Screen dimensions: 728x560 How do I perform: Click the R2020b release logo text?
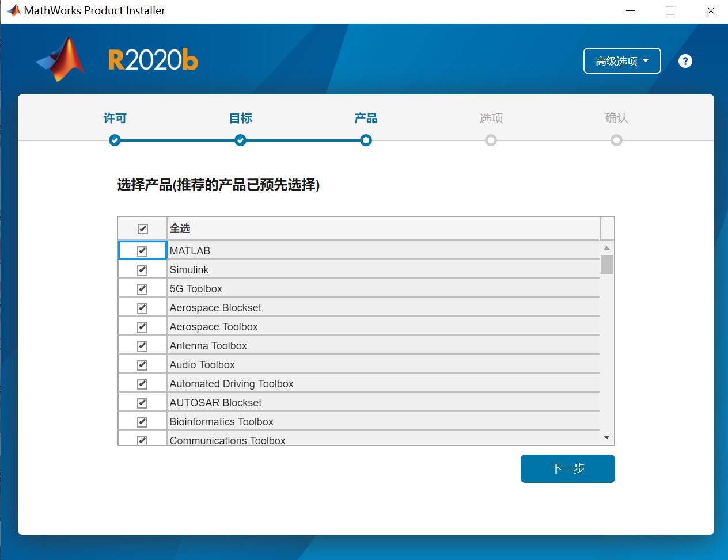(x=153, y=60)
